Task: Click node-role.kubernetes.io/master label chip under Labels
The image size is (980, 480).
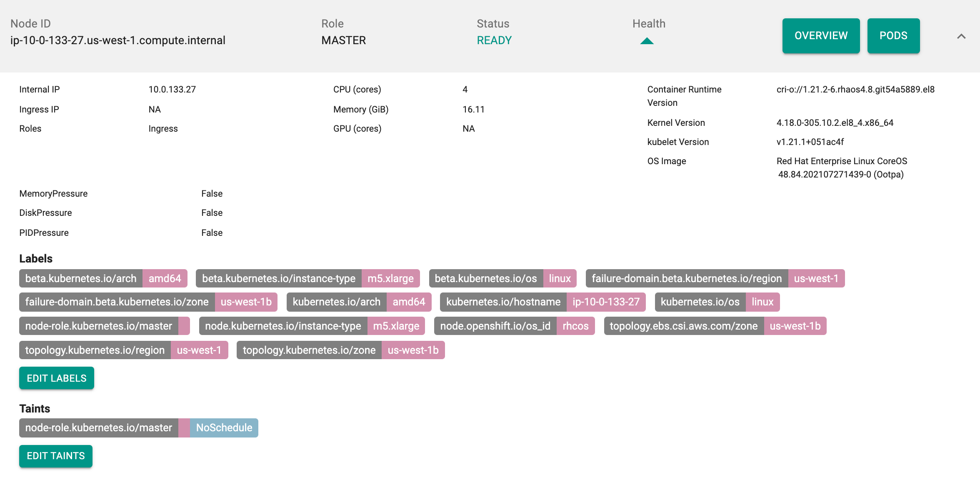Action: point(105,326)
